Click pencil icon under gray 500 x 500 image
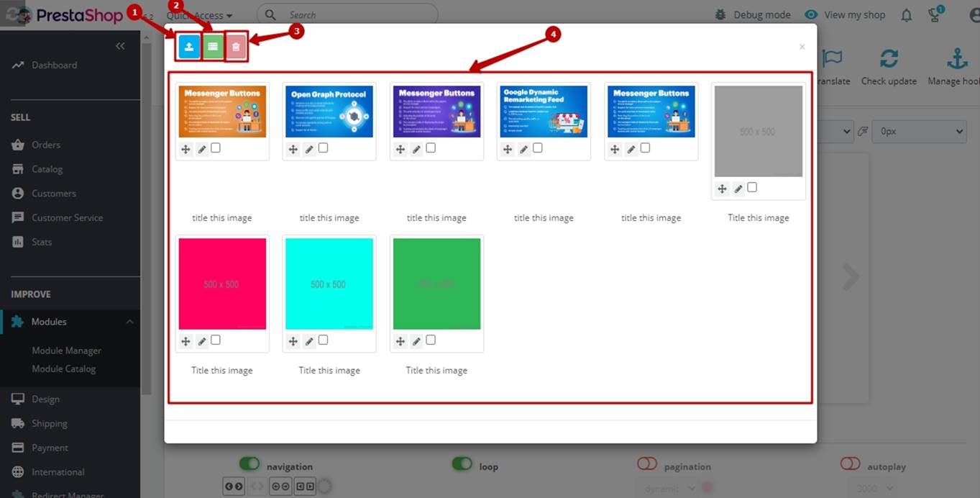 [738, 189]
